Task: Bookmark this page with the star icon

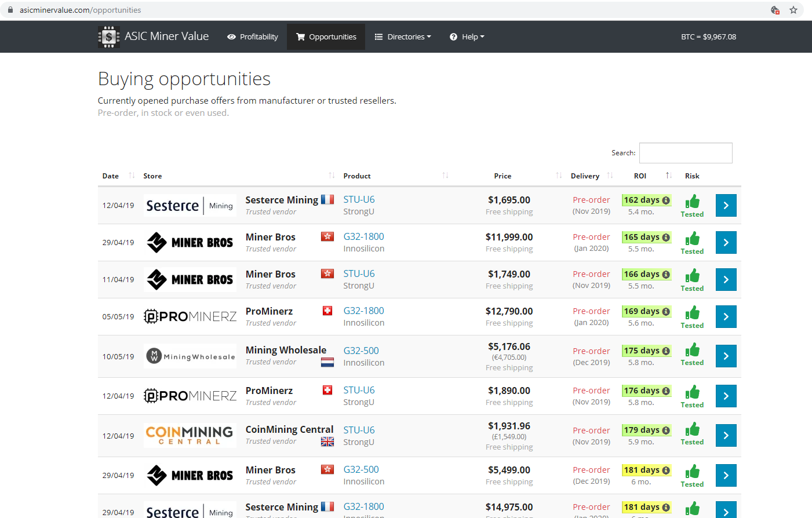Action: pos(793,10)
